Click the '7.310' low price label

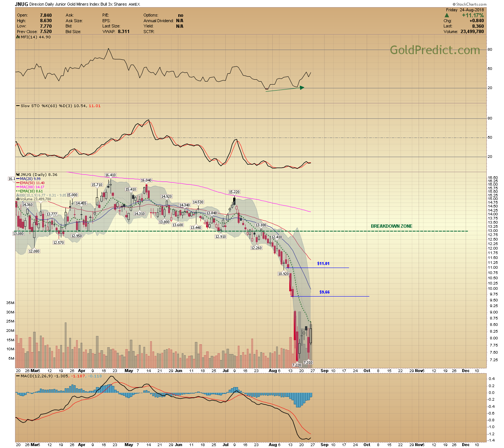tap(308, 362)
